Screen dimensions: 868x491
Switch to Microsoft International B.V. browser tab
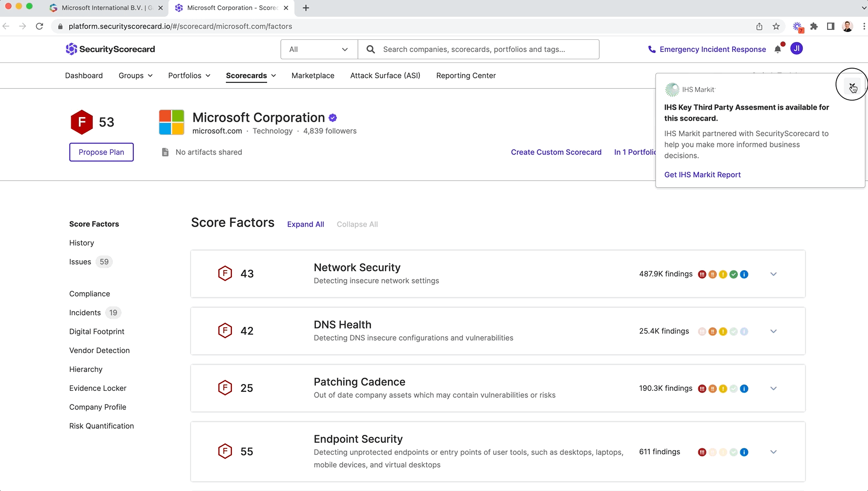(107, 8)
